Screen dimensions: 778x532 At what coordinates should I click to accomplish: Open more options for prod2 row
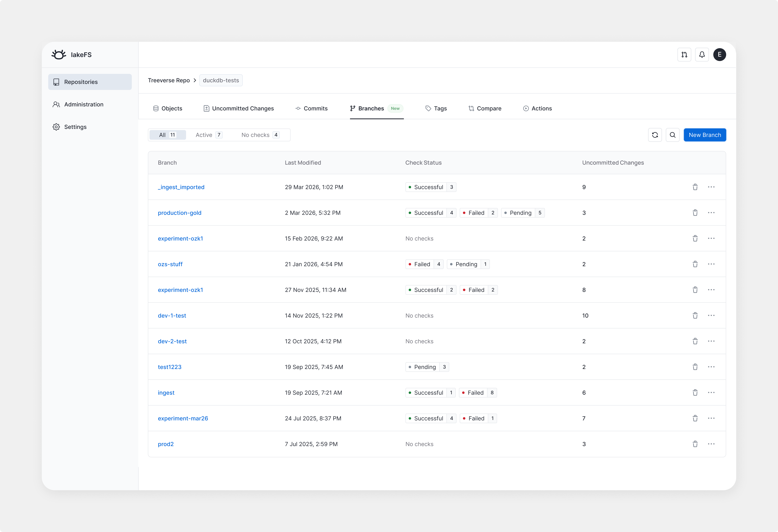pos(711,444)
